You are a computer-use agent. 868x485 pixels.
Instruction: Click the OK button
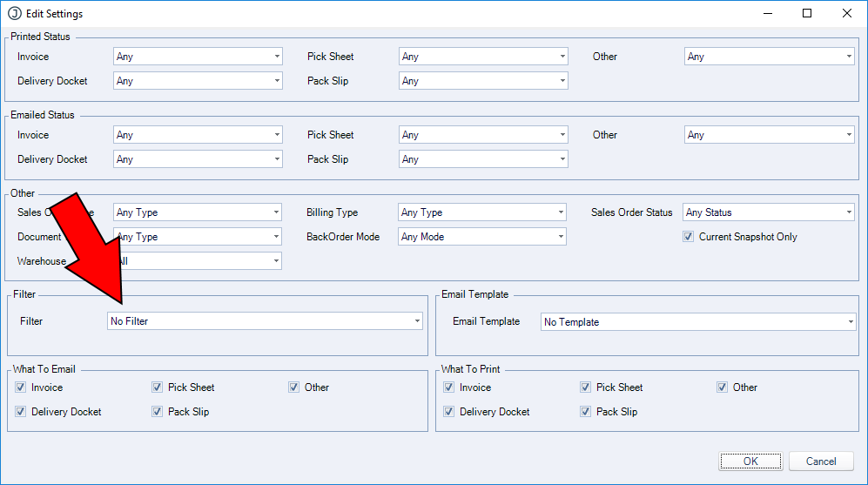[x=750, y=461]
